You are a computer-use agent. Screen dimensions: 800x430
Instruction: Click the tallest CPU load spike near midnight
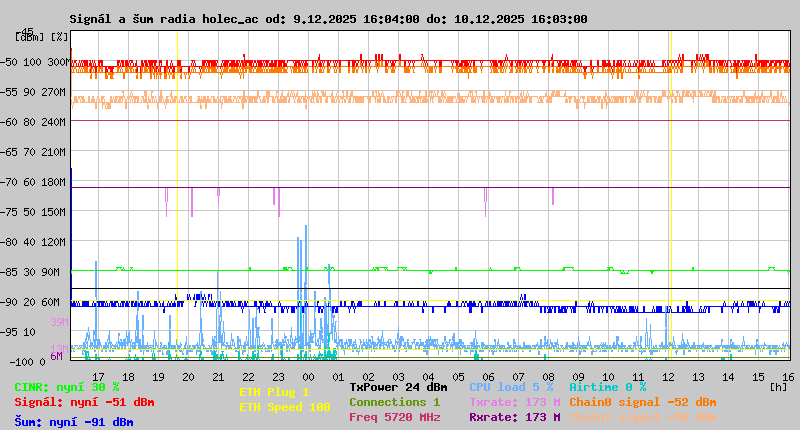(306, 286)
